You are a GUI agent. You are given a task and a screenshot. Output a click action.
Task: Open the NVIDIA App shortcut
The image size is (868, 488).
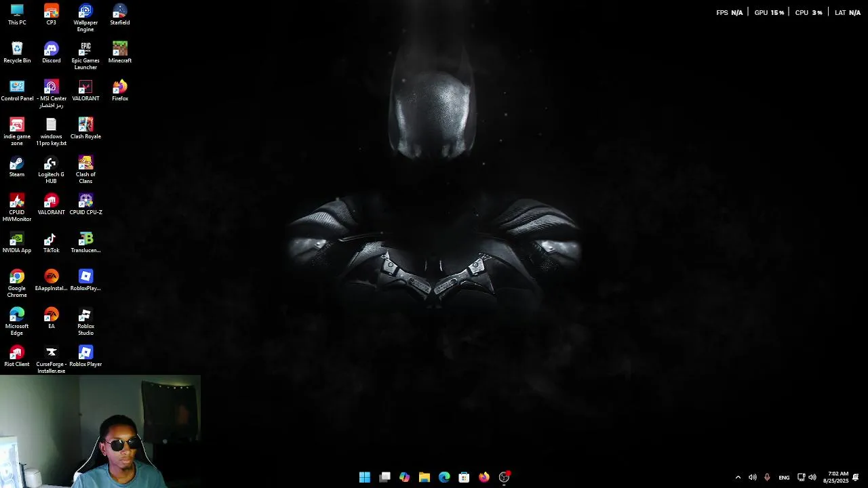[x=17, y=242]
